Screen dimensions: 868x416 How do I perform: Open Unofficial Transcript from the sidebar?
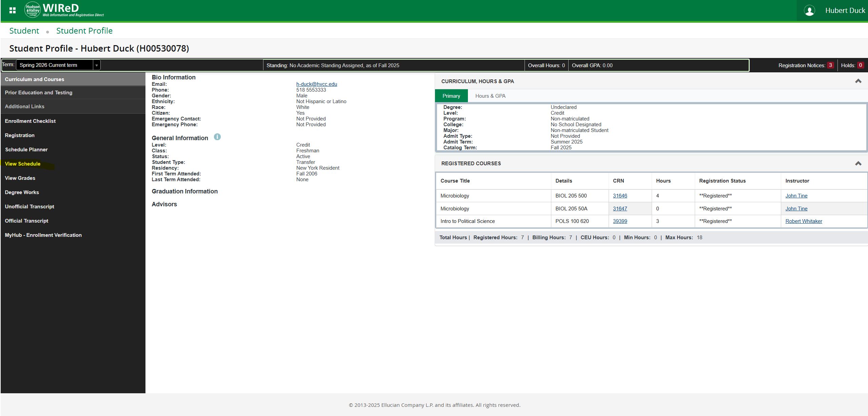tap(29, 207)
